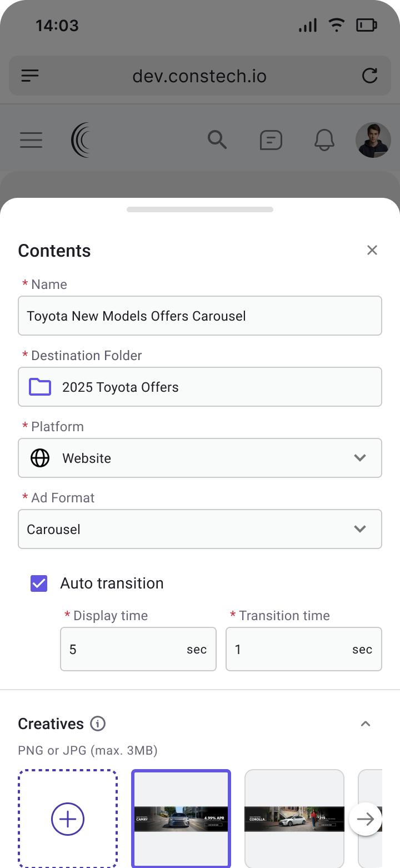This screenshot has height=868, width=400.
Task: Uncheck the Auto transition checkbox
Action: 39,583
